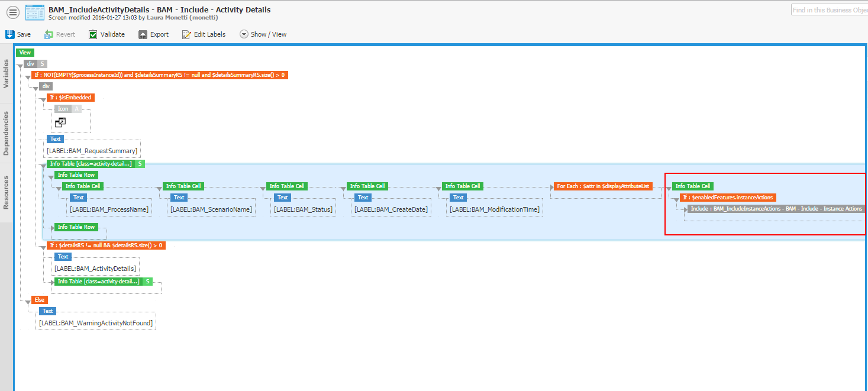Select the [LABEL:BAM_WarningActivityNotFound] text
The height and width of the screenshot is (391, 868).
(x=96, y=323)
